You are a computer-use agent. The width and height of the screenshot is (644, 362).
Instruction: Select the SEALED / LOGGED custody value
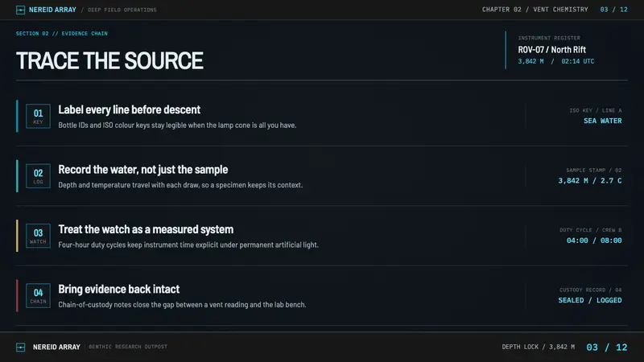coord(590,300)
